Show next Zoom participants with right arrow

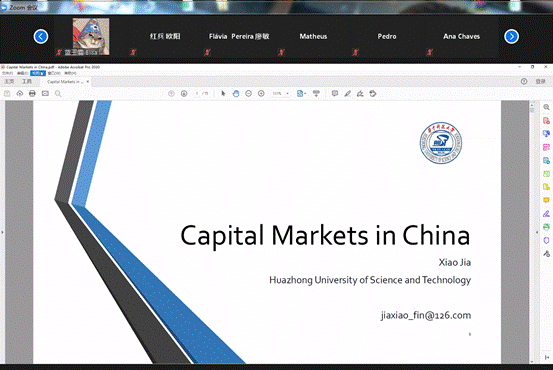(x=511, y=36)
